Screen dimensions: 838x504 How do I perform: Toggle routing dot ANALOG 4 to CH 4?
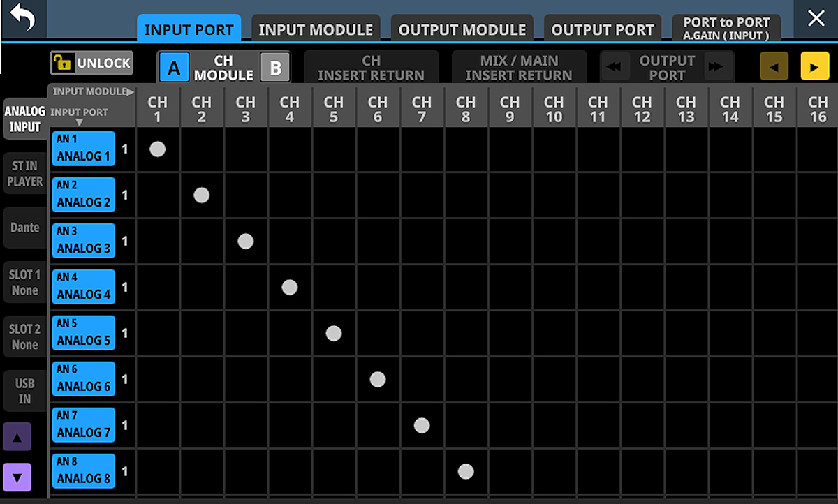tap(290, 287)
